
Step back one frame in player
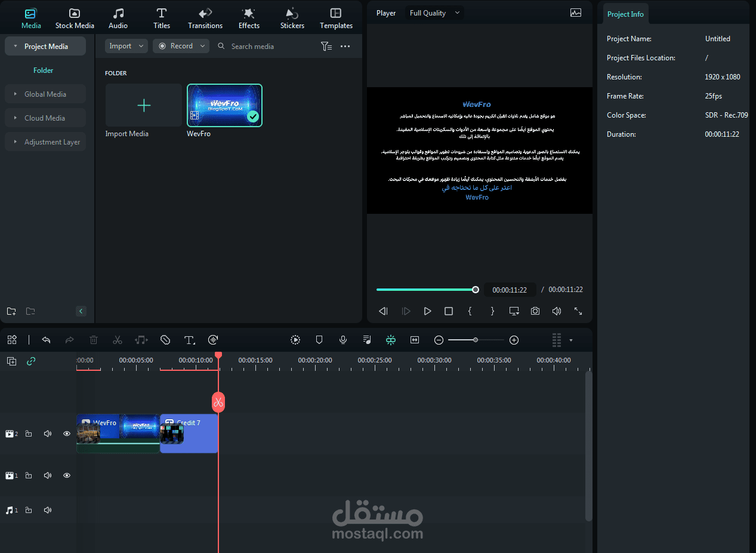(384, 311)
